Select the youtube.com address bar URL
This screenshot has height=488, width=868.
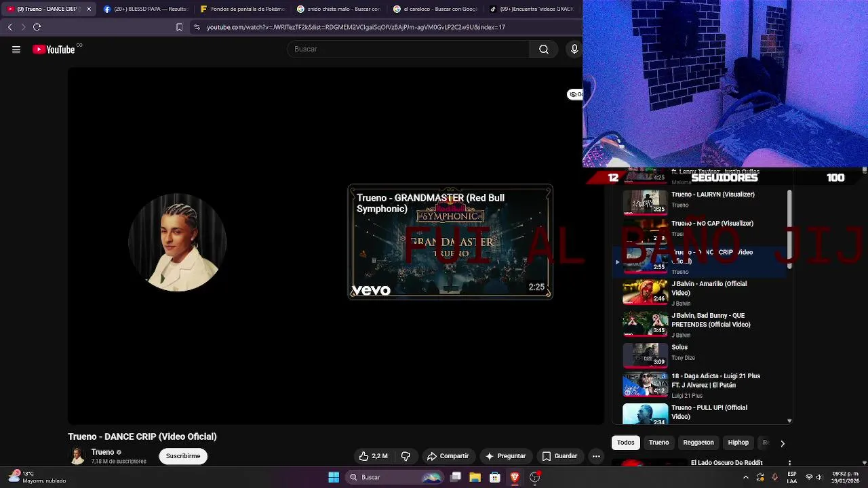pyautogui.click(x=355, y=27)
